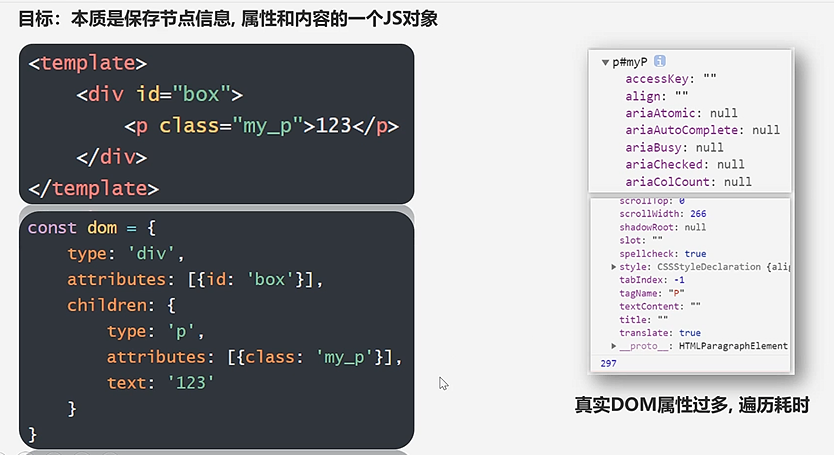Select the ariaAutoComplete: null row

click(703, 130)
